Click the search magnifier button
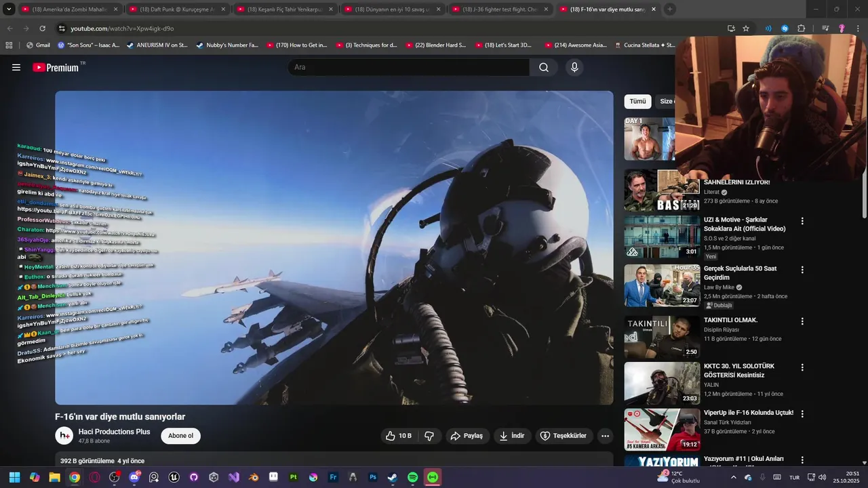 click(x=544, y=67)
